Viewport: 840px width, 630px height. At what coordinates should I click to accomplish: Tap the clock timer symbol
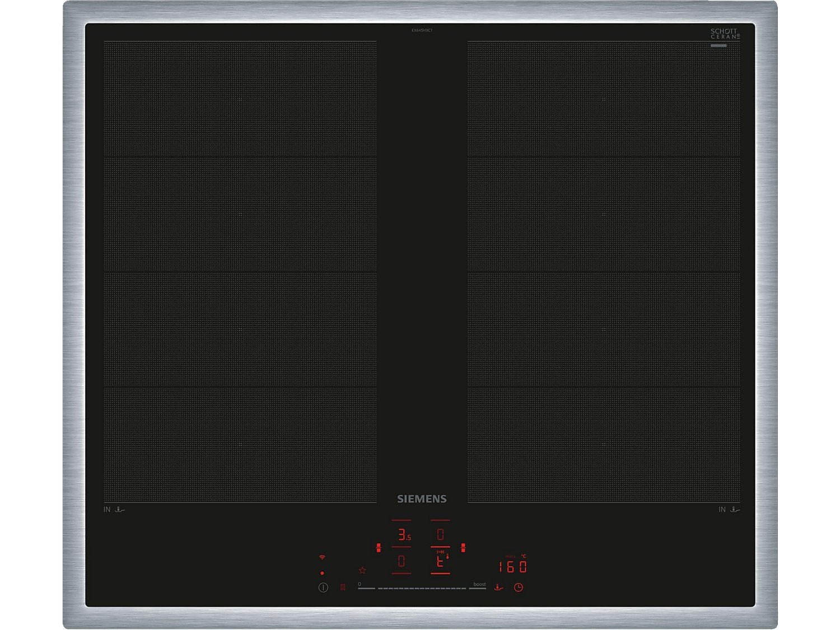[519, 587]
